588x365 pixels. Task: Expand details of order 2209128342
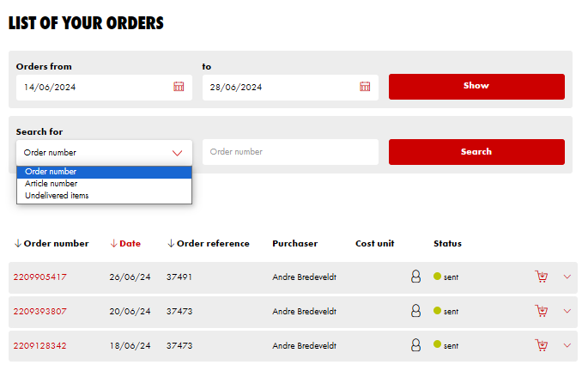pyautogui.click(x=567, y=345)
